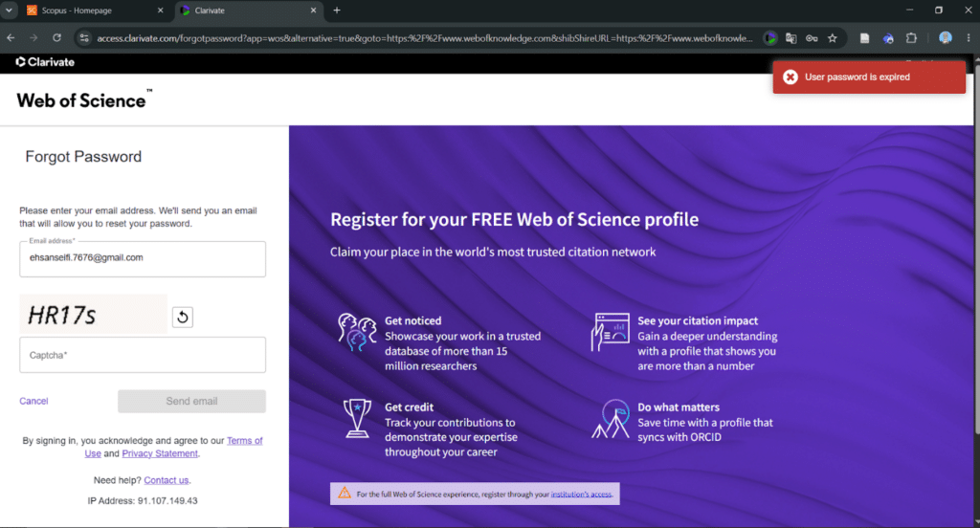The width and height of the screenshot is (980, 528).
Task: Click the Do what matters title
Action: tap(679, 407)
